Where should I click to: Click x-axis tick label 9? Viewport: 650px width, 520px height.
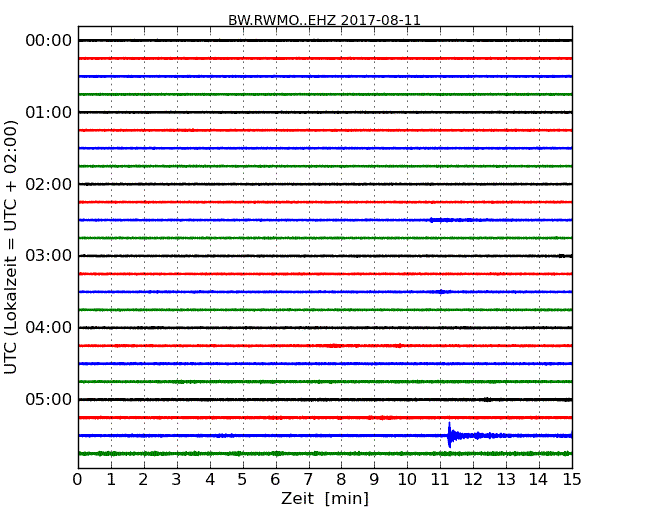[x=374, y=480]
